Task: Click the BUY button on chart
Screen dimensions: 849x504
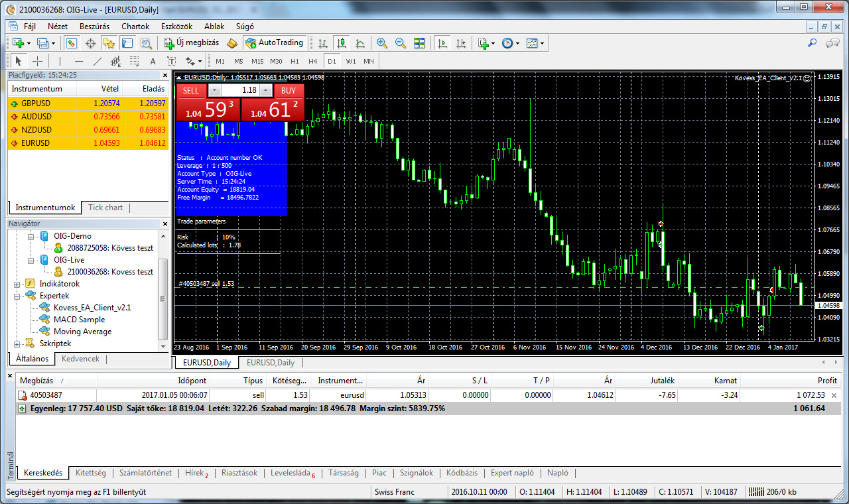Action: click(x=289, y=91)
